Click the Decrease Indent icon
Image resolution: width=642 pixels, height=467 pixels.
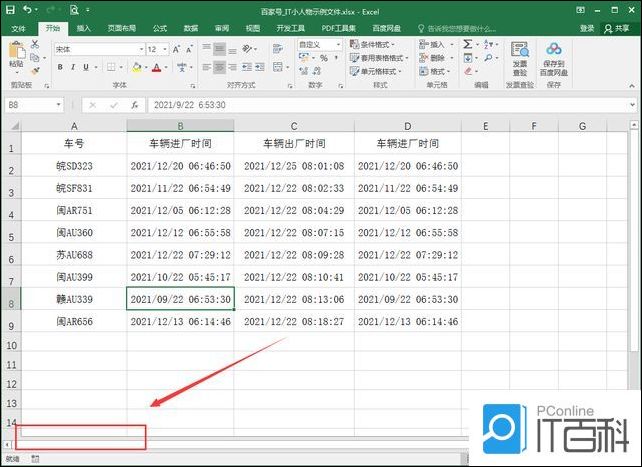pyautogui.click(x=247, y=67)
